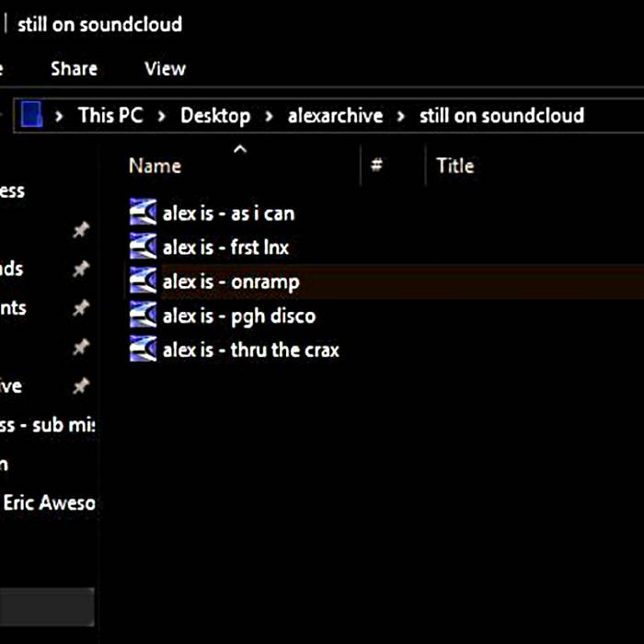This screenshot has height=644, width=644.
Task: Sort by the Title column header
Action: [x=454, y=167]
